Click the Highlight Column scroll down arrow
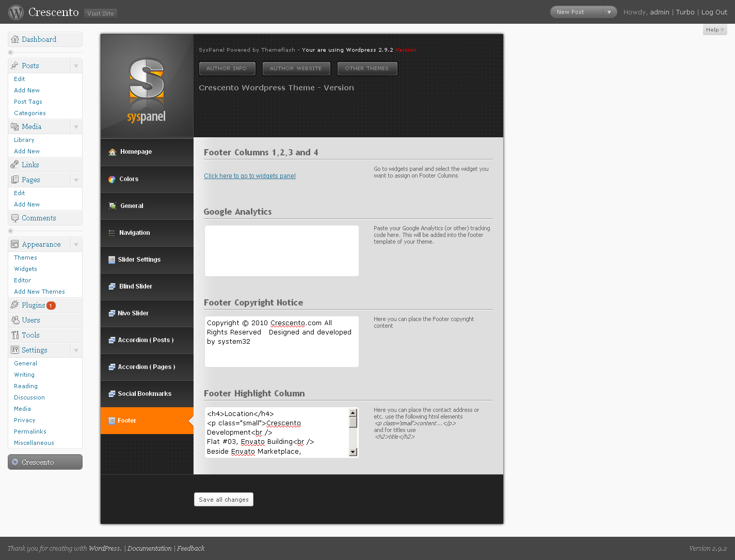 [353, 452]
